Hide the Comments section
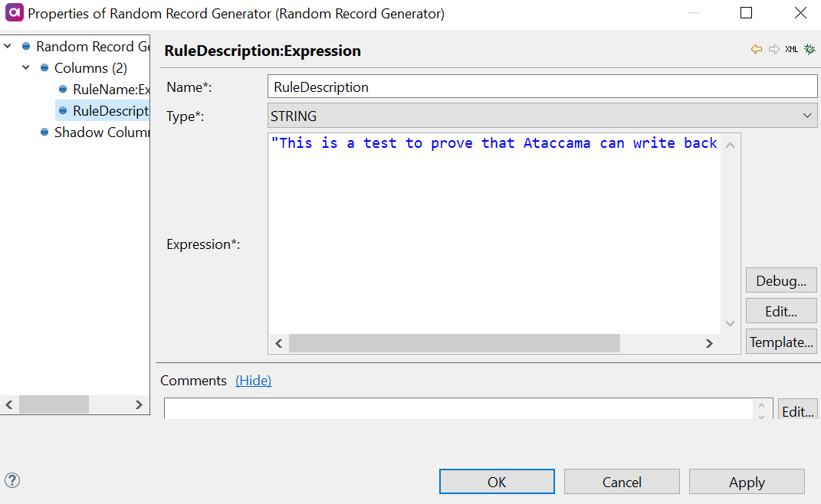The width and height of the screenshot is (821, 504). [253, 380]
